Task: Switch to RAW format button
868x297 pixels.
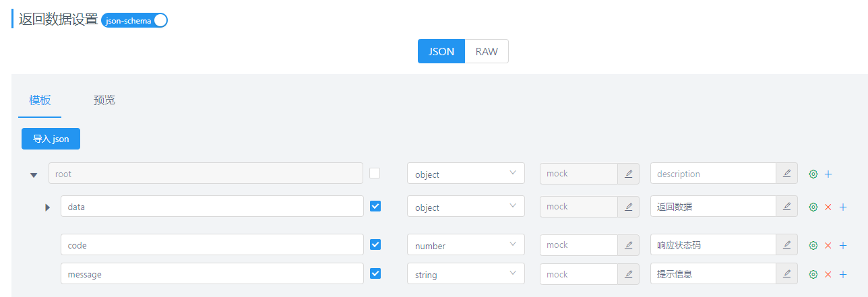Action: (x=487, y=51)
